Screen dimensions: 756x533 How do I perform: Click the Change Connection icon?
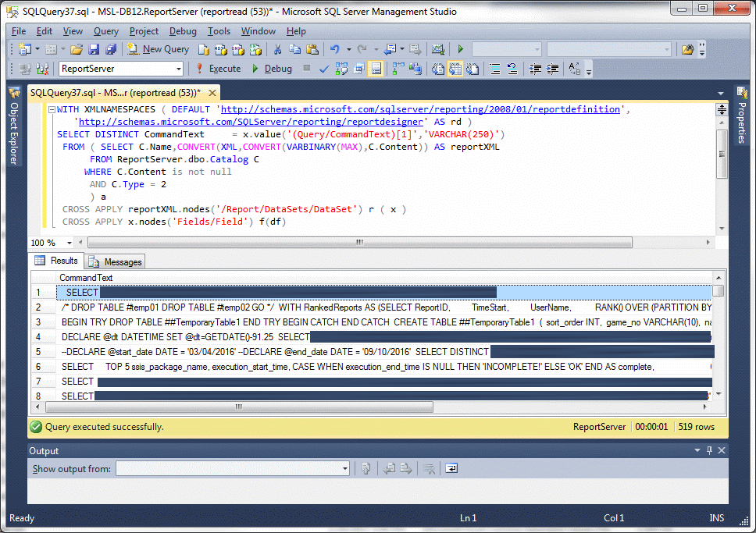(x=43, y=69)
